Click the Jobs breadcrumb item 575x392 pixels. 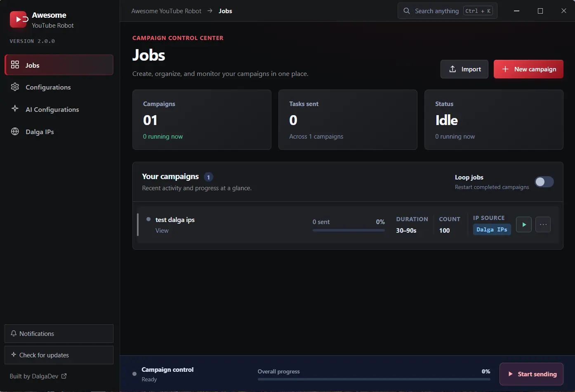(225, 11)
